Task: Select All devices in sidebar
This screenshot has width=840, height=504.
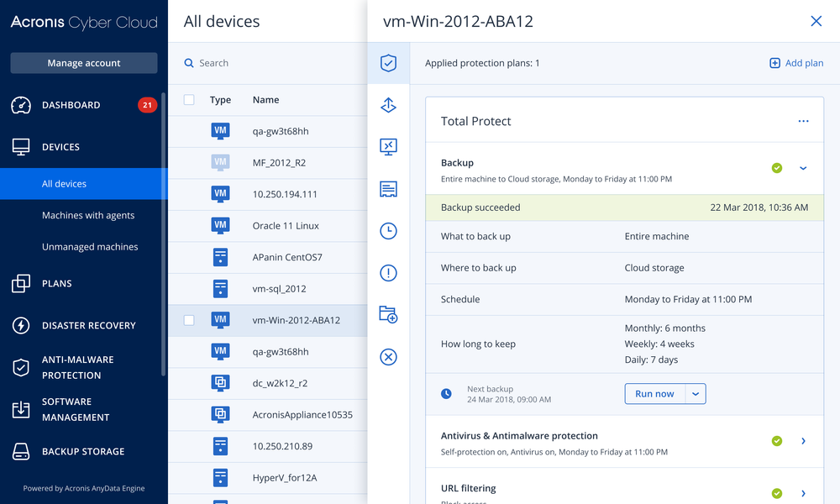Action: tap(83, 184)
